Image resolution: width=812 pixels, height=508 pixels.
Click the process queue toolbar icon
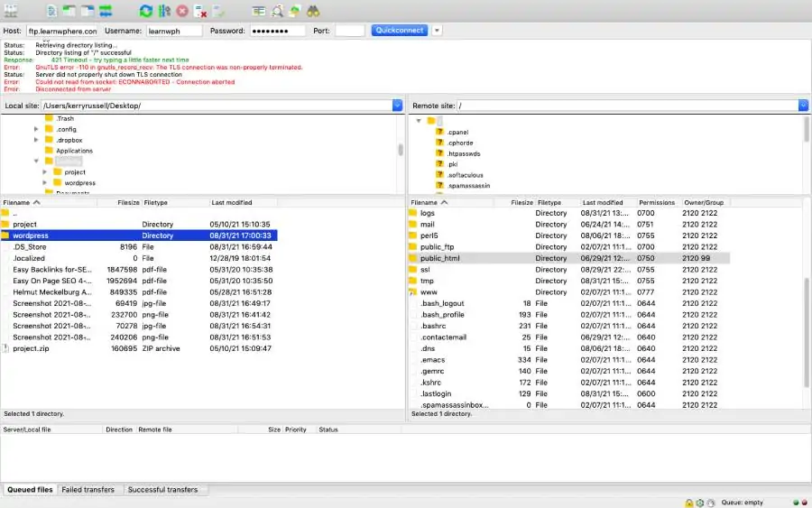[164, 11]
